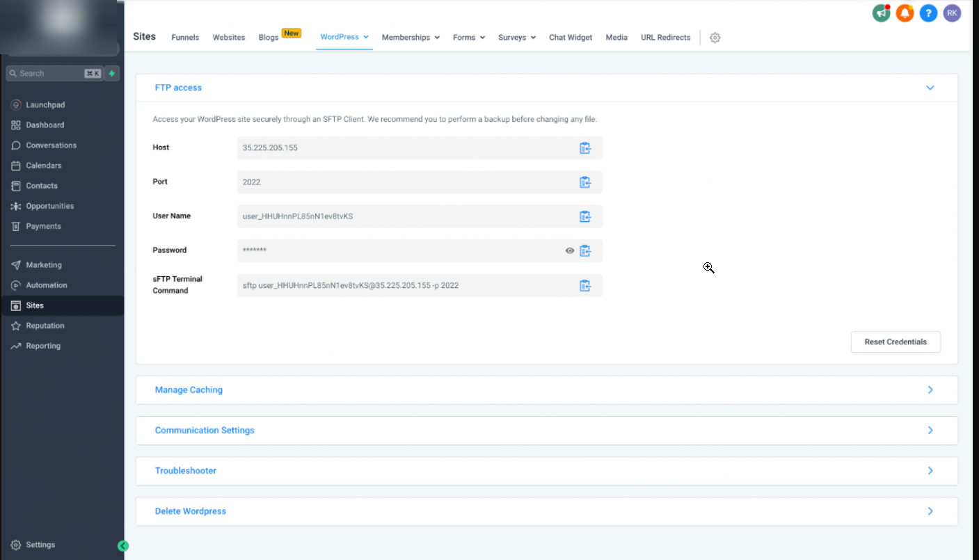979x560 pixels.
Task: Open the announcements megaphone icon
Action: [x=881, y=13]
